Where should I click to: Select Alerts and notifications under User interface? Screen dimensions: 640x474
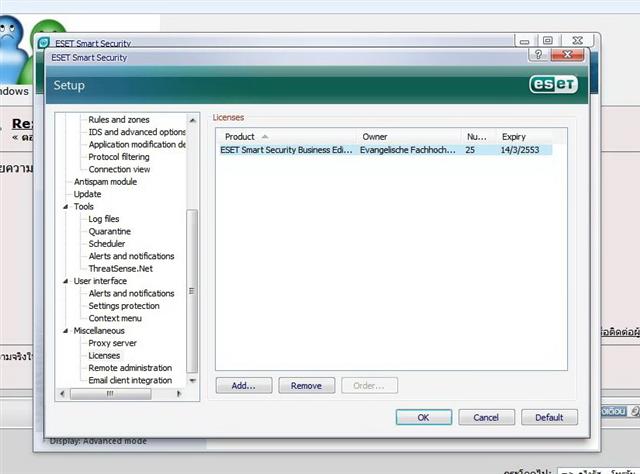point(131,294)
